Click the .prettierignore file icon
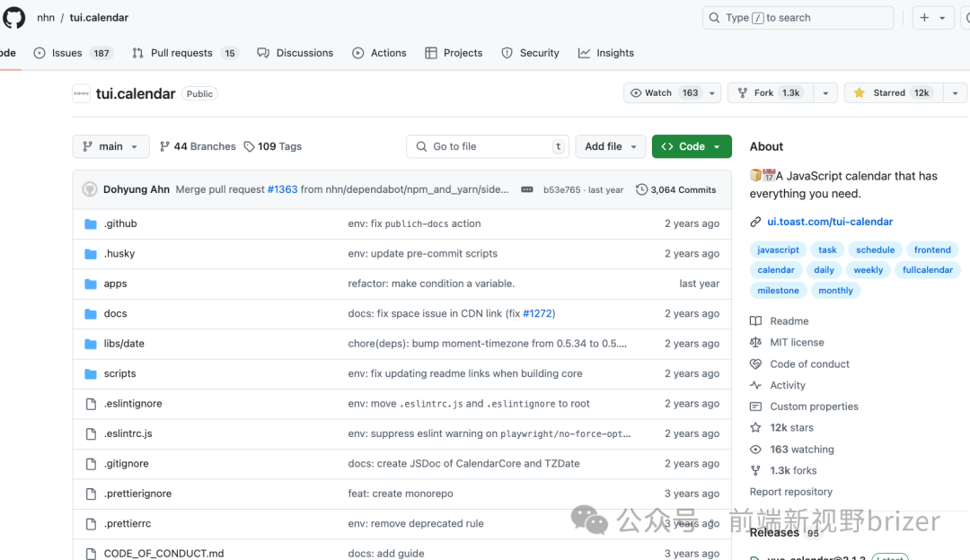970x560 pixels. pos(91,494)
